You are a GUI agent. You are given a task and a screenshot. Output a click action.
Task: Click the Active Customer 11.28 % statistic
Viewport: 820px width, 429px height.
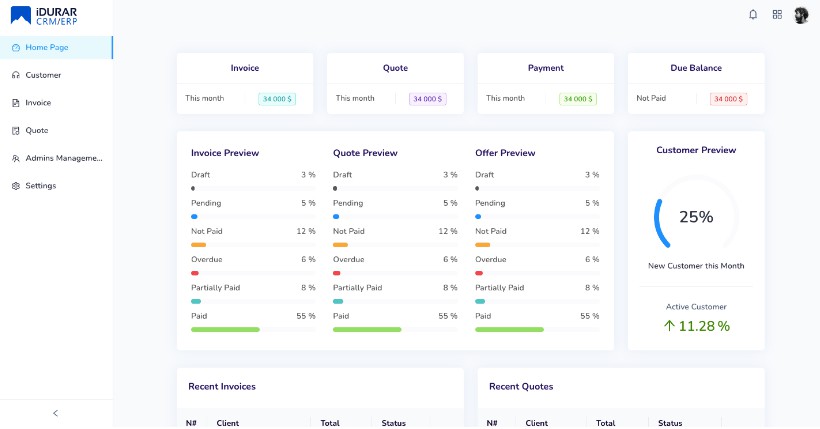[696, 326]
